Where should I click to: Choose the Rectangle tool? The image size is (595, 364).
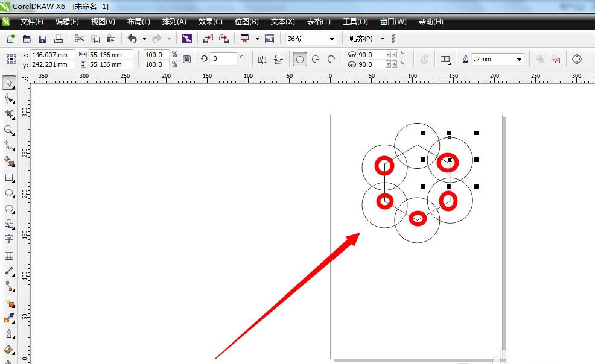click(9, 178)
